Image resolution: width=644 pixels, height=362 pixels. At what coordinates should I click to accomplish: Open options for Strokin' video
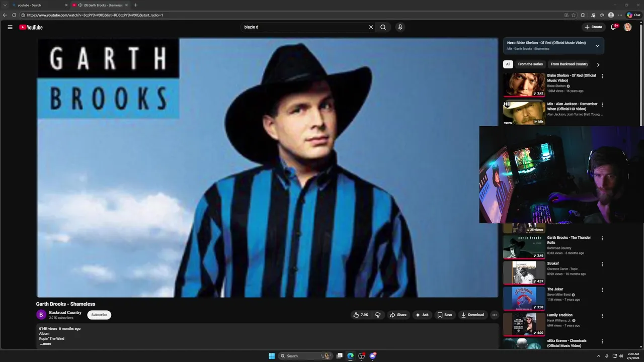coord(602,264)
